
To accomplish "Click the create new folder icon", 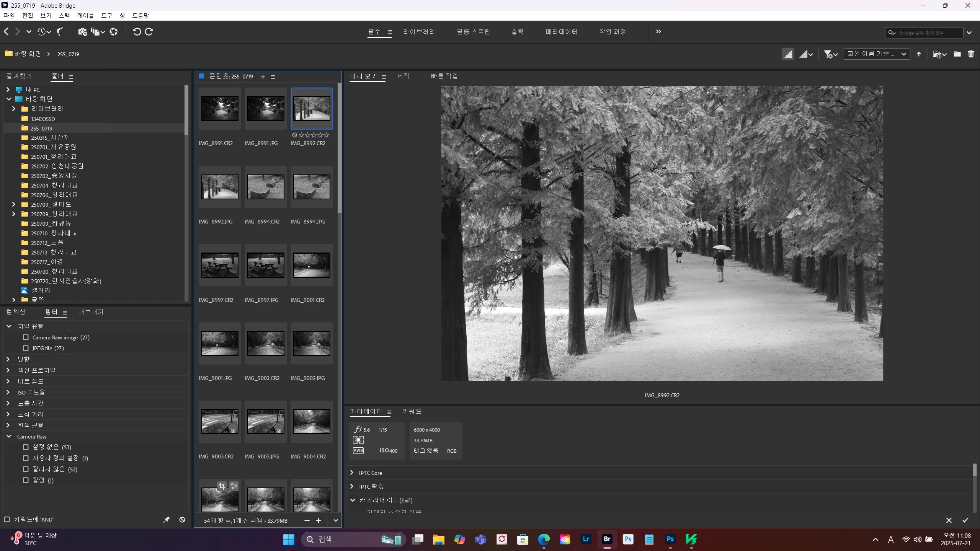I will point(957,54).
